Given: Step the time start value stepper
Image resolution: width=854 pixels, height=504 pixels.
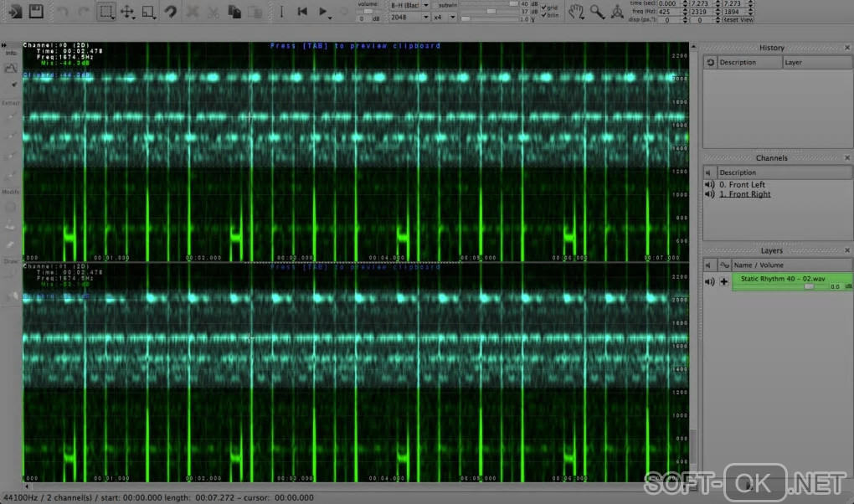Looking at the screenshot, I should [x=685, y=3].
